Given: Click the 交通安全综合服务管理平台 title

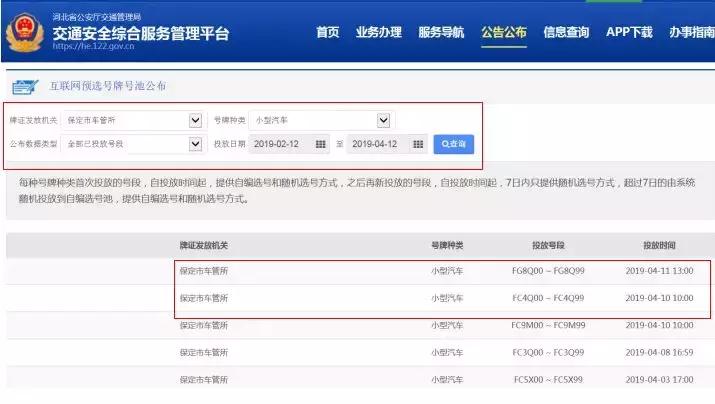Looking at the screenshot, I should pos(140,33).
